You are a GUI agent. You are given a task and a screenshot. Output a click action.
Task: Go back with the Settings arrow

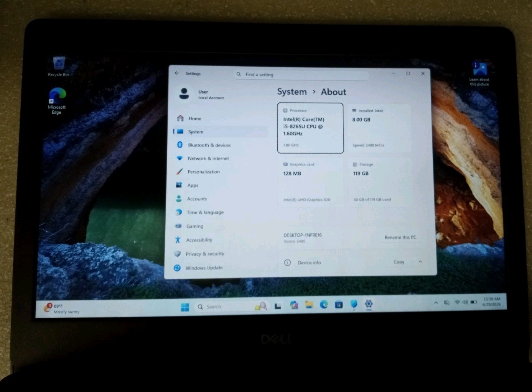click(x=177, y=73)
